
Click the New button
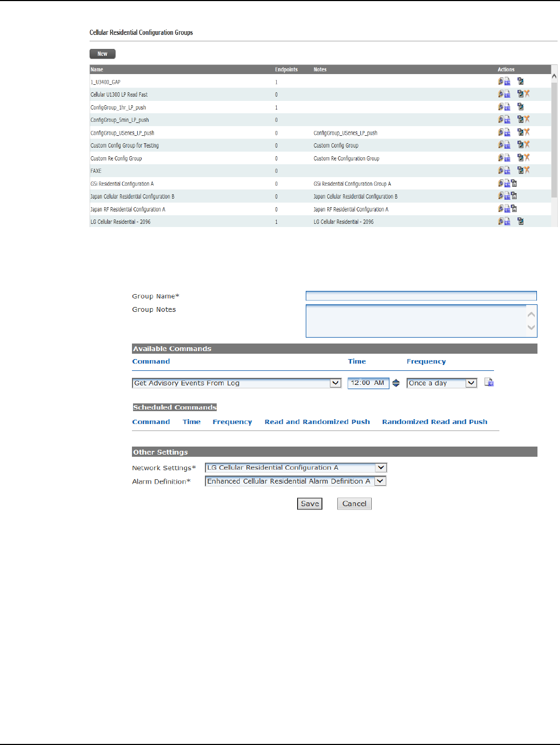pyautogui.click(x=102, y=54)
